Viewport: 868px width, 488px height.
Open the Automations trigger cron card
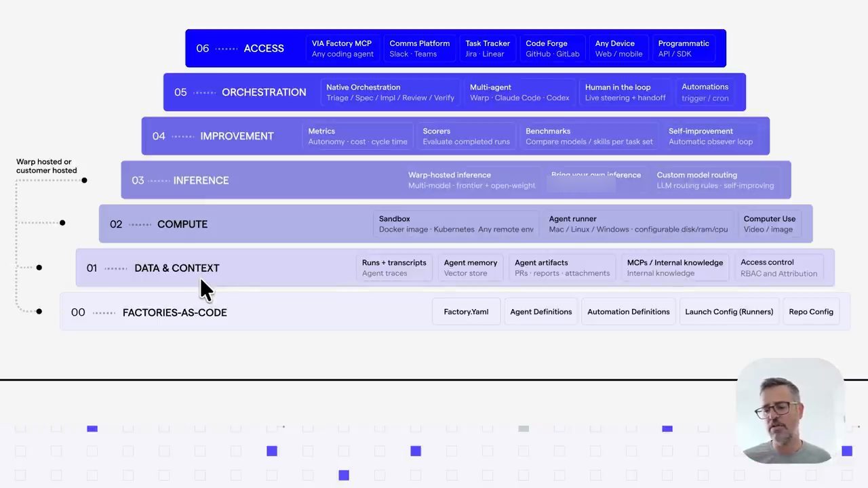[x=705, y=92]
